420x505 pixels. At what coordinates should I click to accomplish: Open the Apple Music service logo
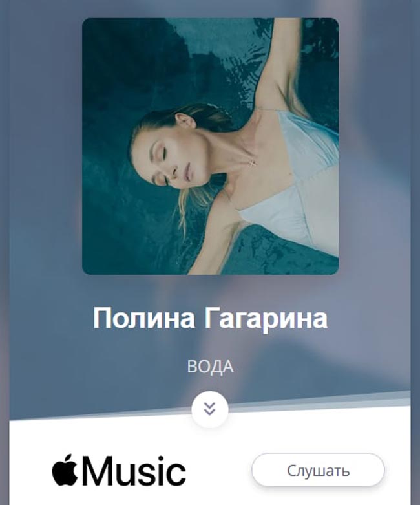[x=119, y=470]
